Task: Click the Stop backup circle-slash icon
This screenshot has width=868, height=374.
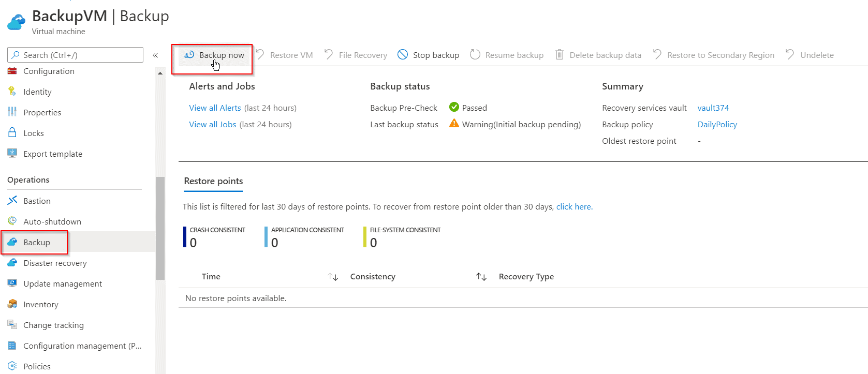Action: coord(403,54)
